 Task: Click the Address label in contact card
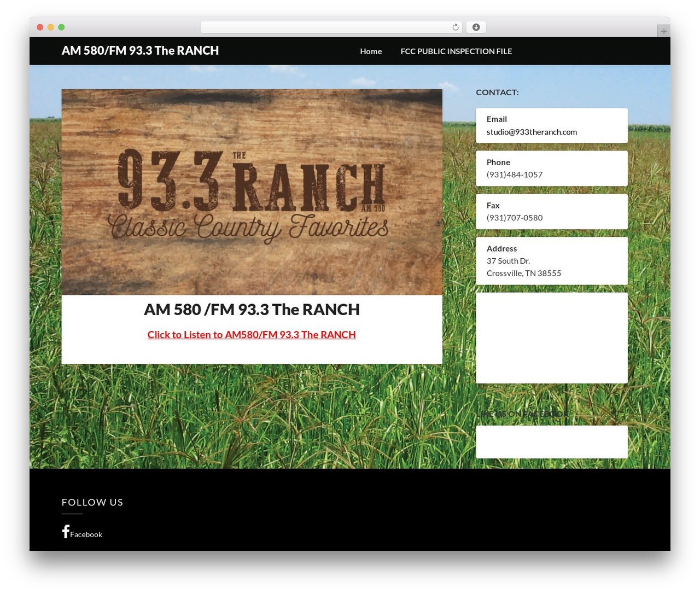[501, 248]
